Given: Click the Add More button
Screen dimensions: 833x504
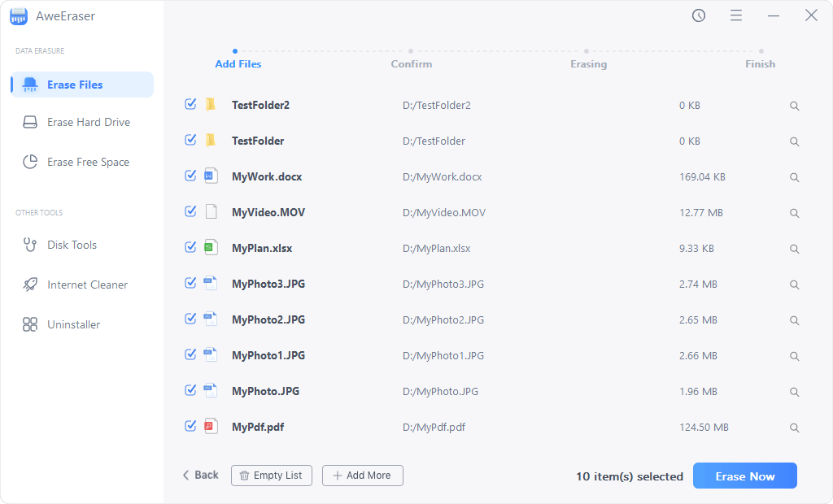Looking at the screenshot, I should point(362,476).
